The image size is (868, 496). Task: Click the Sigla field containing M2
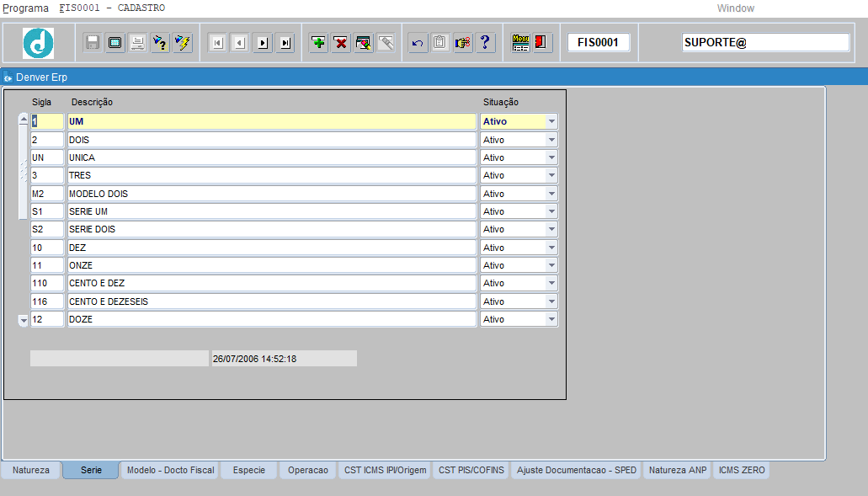47,194
